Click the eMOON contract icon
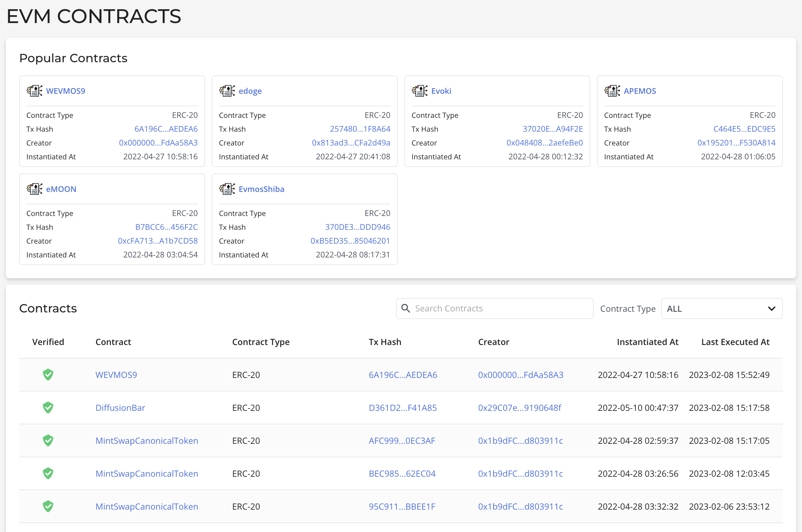The width and height of the screenshot is (802, 532). point(34,189)
